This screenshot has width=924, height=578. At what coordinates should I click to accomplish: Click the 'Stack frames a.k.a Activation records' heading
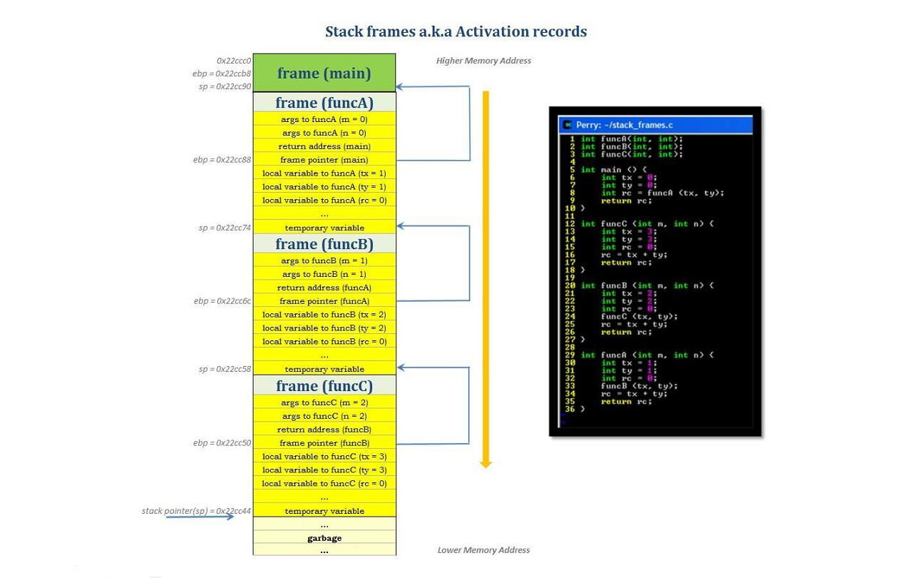[456, 31]
